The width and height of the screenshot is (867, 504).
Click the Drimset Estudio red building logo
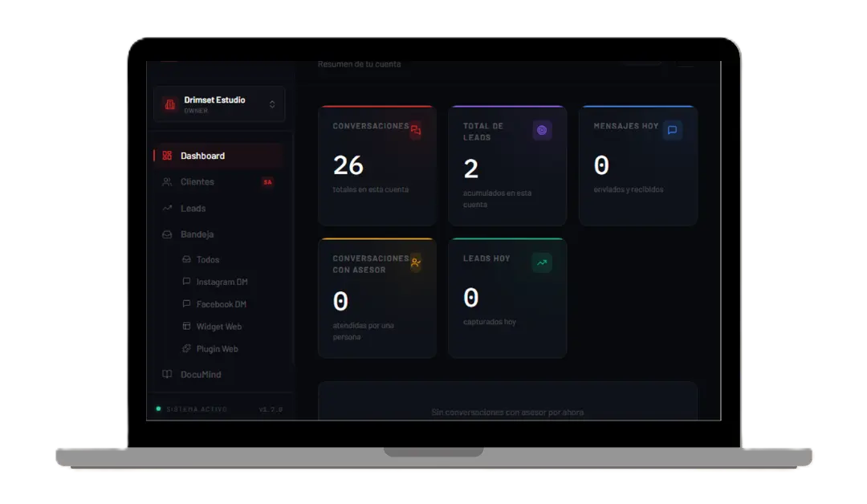[169, 104]
